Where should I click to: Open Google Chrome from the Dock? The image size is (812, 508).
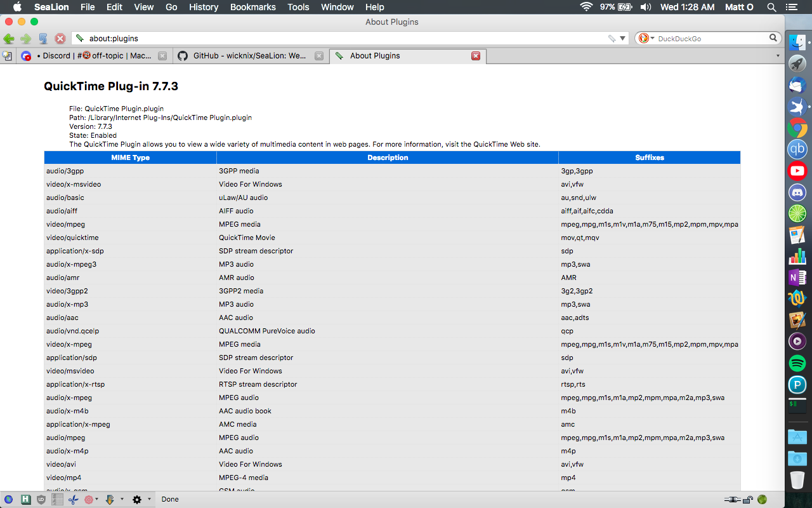[797, 128]
